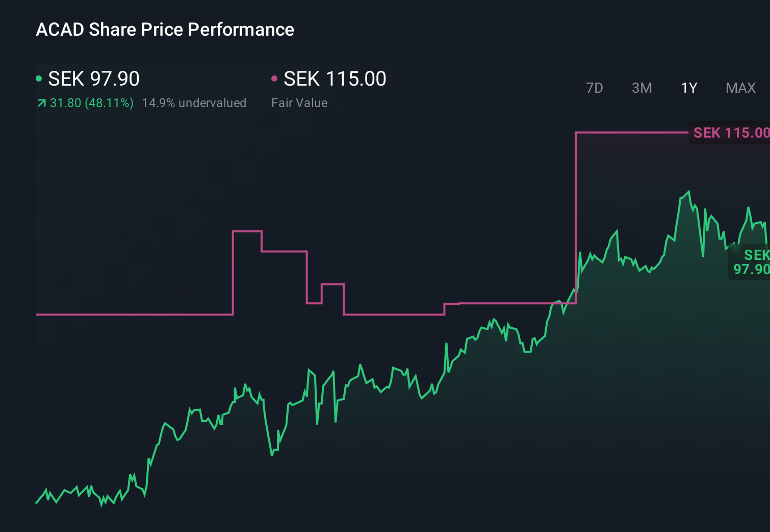Click the chart title ACAD Share Price Performance
The height and width of the screenshot is (532, 770).
click(165, 30)
